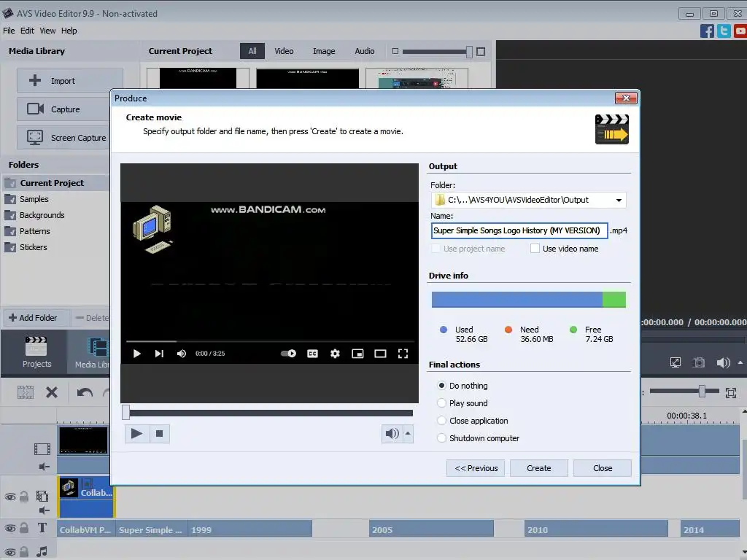Image resolution: width=747 pixels, height=560 pixels.
Task: Switch to the Audio filter tab
Action: click(x=365, y=51)
